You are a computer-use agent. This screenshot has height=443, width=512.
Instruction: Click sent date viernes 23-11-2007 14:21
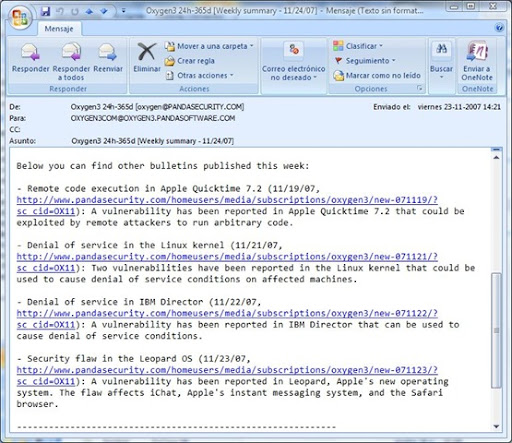point(459,107)
